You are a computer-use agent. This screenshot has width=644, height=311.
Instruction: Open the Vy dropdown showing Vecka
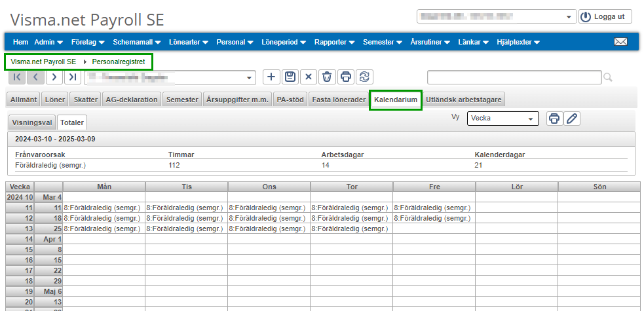[x=502, y=118]
